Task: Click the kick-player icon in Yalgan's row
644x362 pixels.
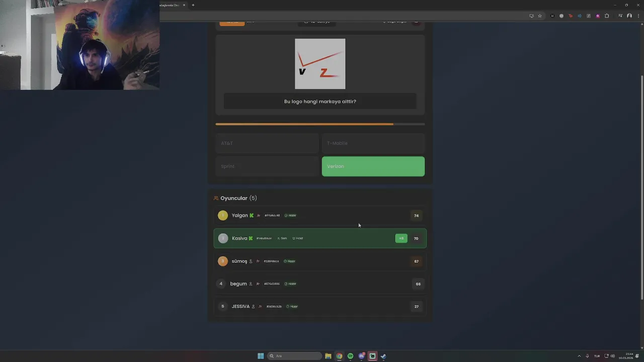Action: click(x=259, y=216)
